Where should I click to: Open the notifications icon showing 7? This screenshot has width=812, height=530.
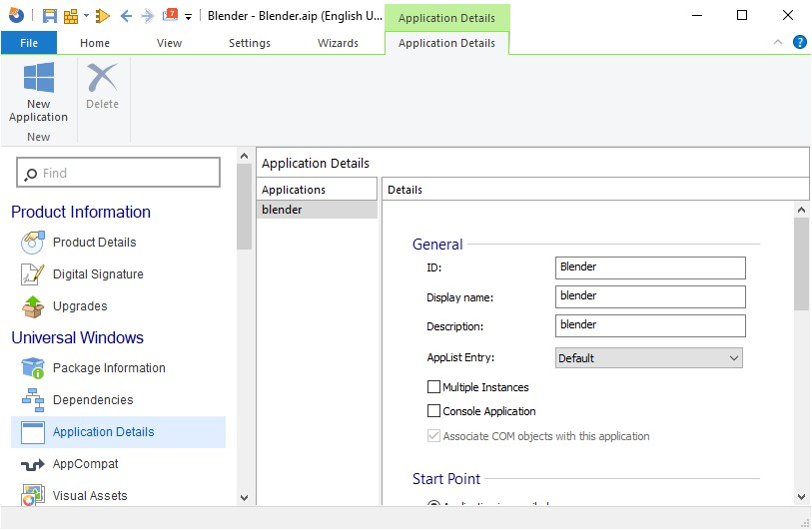pyautogui.click(x=170, y=15)
